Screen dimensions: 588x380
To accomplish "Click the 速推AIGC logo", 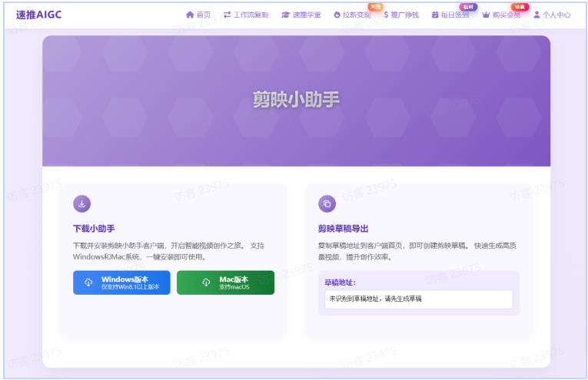I will click(x=38, y=15).
